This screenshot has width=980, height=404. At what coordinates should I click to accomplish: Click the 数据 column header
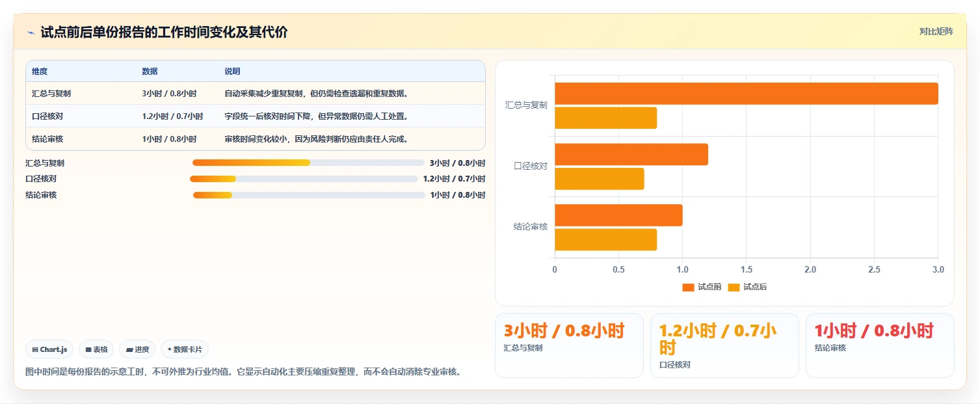[x=150, y=72]
